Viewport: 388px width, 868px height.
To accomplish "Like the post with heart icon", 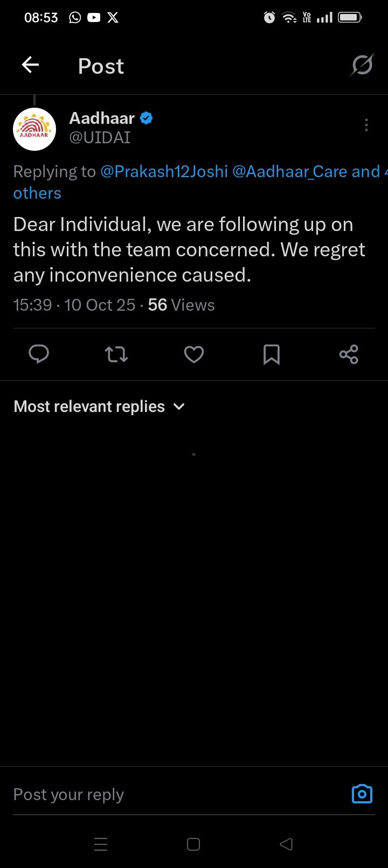I will point(194,354).
